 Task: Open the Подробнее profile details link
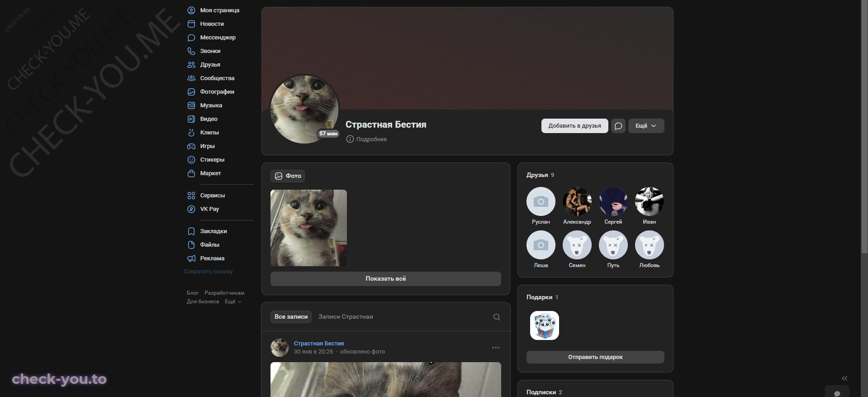point(371,139)
